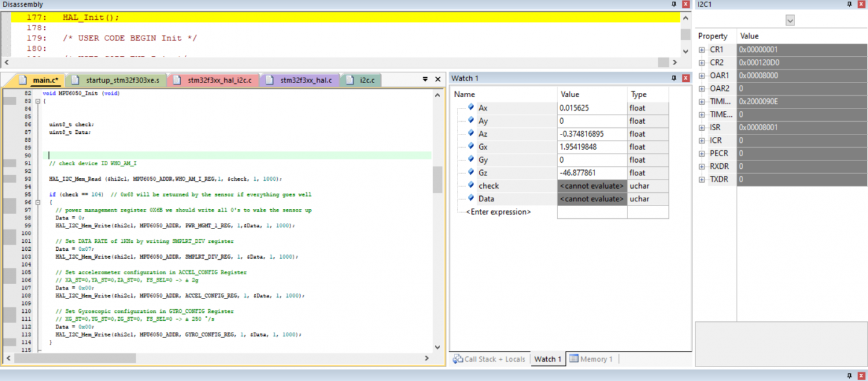Click main.c file tab icon
The height and width of the screenshot is (381, 868).
point(23,80)
